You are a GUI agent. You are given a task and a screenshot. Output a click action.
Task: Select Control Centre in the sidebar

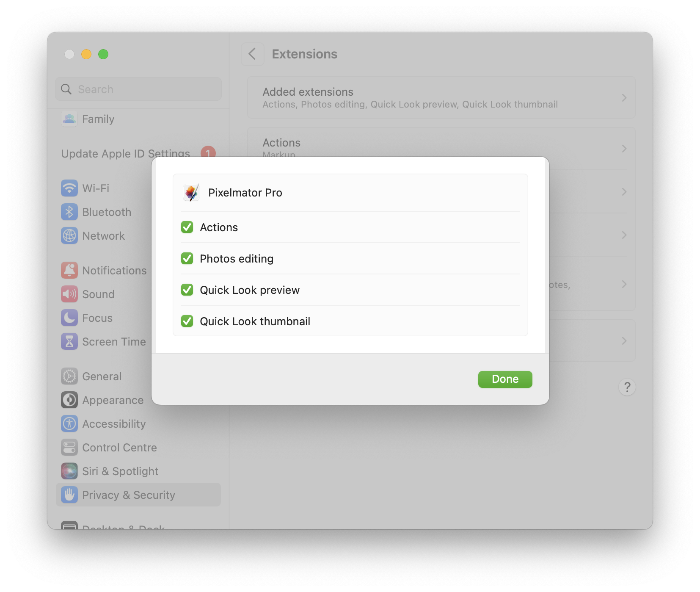click(138, 448)
